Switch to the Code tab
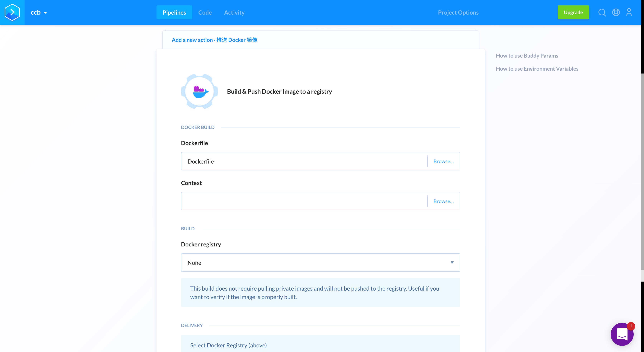 click(x=205, y=12)
